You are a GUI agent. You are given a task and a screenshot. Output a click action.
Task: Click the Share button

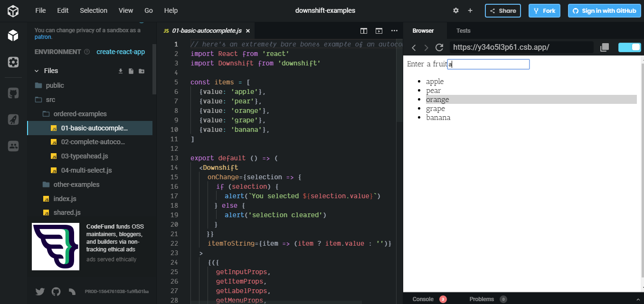pyautogui.click(x=503, y=10)
